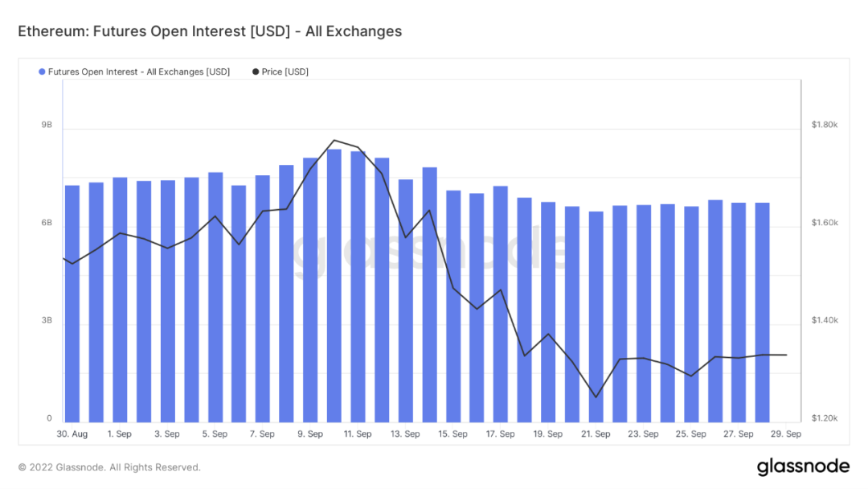
Task: Click the bar above 30. Aug label
Action: tap(72, 304)
